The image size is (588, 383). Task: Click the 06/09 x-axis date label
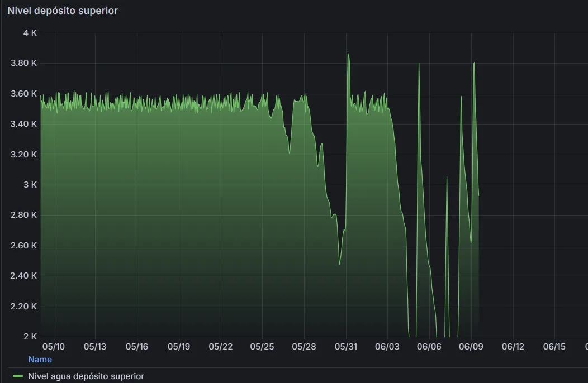(x=471, y=347)
